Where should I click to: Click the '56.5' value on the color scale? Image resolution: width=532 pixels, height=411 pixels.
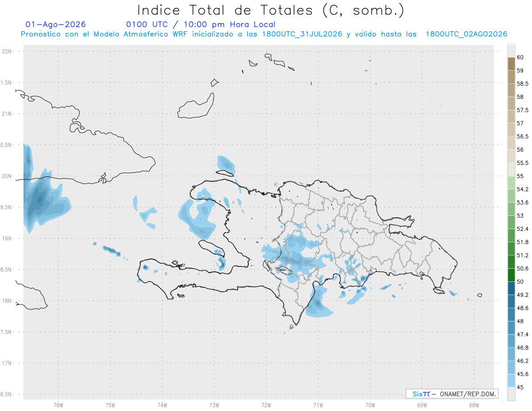(522, 137)
